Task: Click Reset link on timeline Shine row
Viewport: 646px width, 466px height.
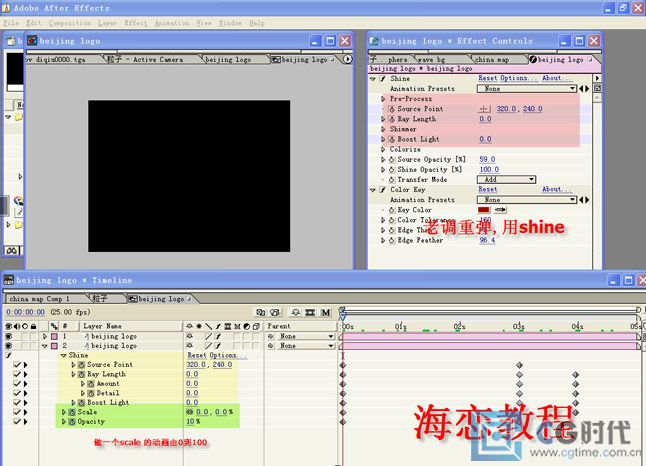Action: [x=197, y=355]
